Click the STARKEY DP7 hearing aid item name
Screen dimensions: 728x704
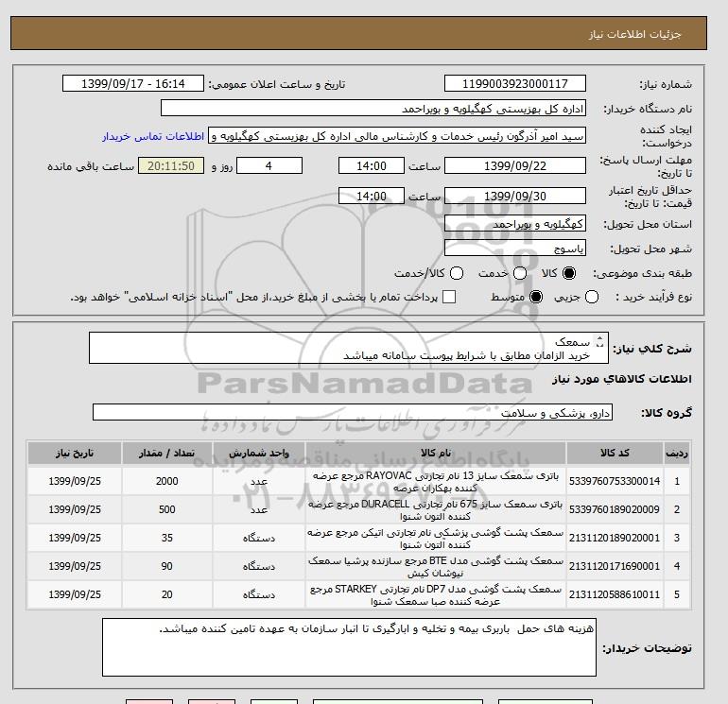pos(436,595)
